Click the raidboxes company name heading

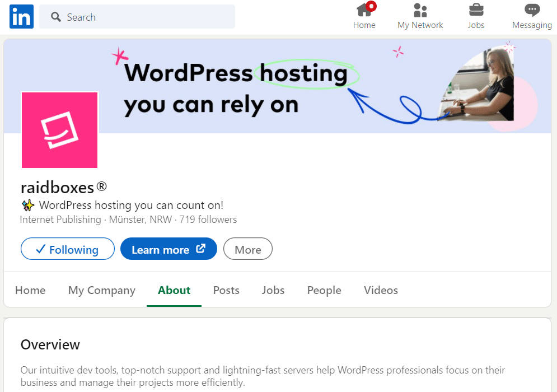(x=64, y=187)
